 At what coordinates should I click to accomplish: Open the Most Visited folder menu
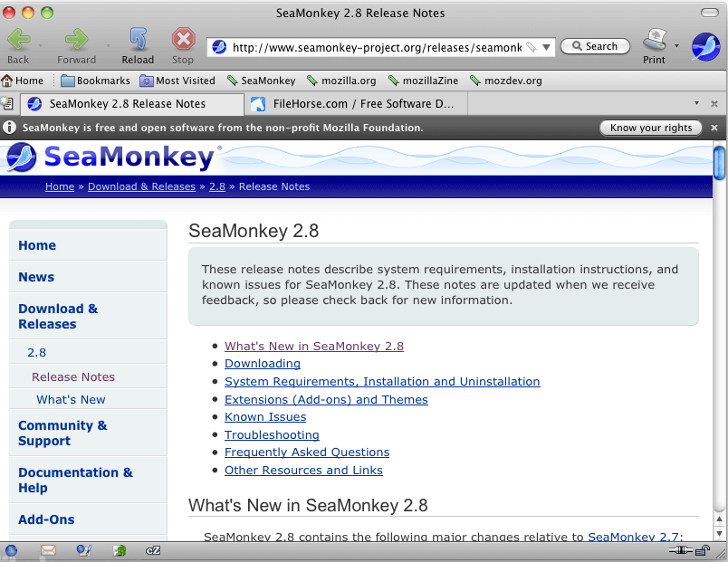tap(177, 81)
